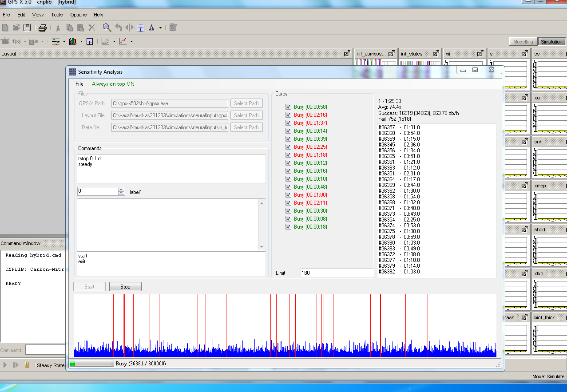Toggle checkbox for core Busy (00:02:25)
Screen dimensions: 567x392
(x=289, y=147)
